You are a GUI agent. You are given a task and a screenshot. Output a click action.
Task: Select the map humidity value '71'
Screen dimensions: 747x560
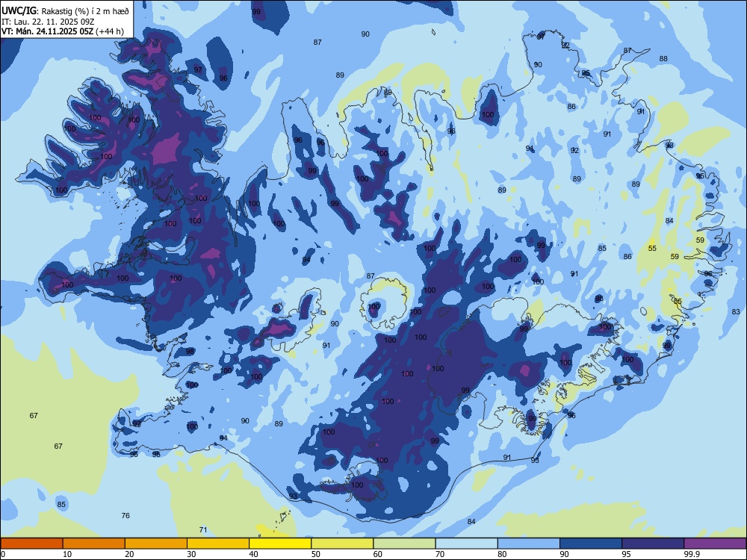[x=203, y=530]
